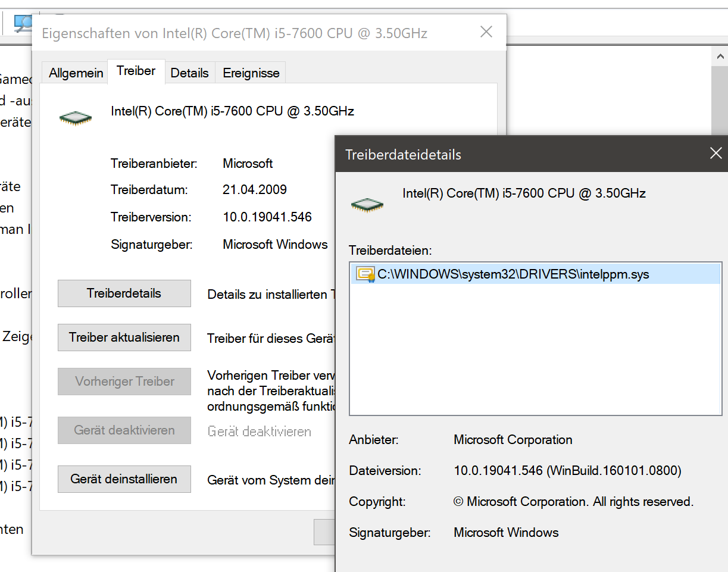Image resolution: width=728 pixels, height=572 pixels.
Task: Click the Anbieter value Microsoft Corporation
Action: click(513, 440)
